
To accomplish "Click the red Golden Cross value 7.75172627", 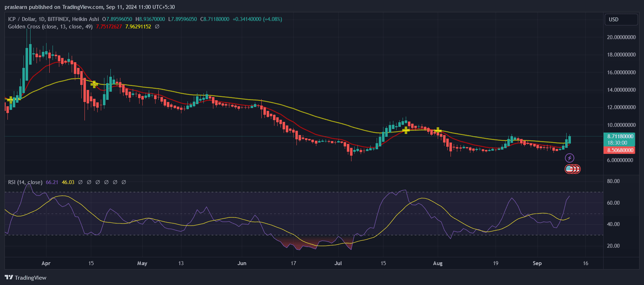I will [x=109, y=27].
